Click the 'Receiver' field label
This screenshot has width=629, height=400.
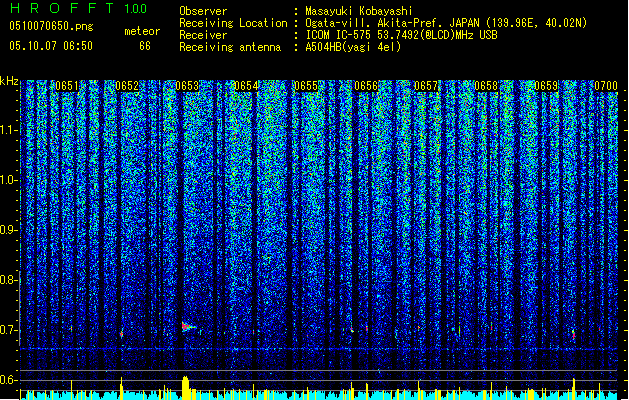point(203,35)
